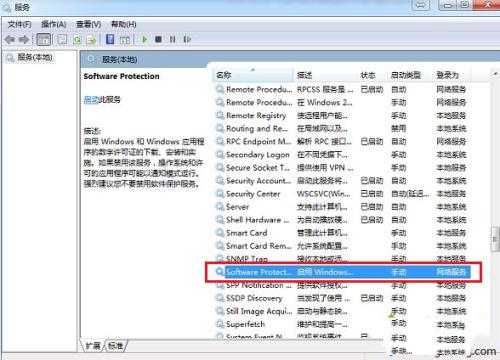Select 服务(本地) in the left tree
Viewport: 500px width, 360px height.
[x=35, y=57]
